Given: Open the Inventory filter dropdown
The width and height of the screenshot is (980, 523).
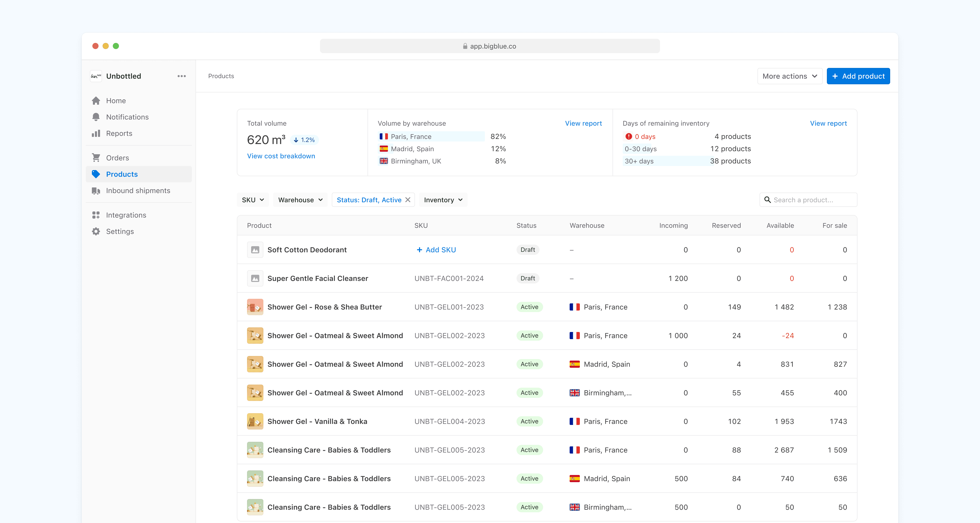Looking at the screenshot, I should tap(443, 200).
